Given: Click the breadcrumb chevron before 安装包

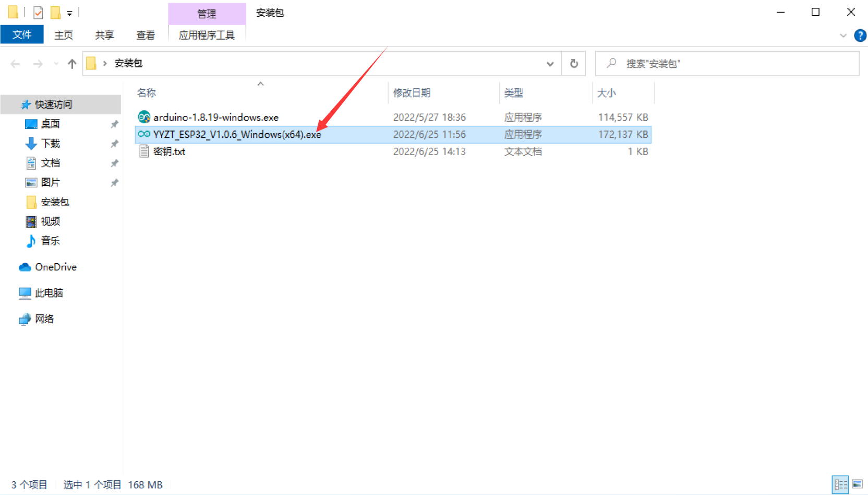Looking at the screenshot, I should pos(105,64).
